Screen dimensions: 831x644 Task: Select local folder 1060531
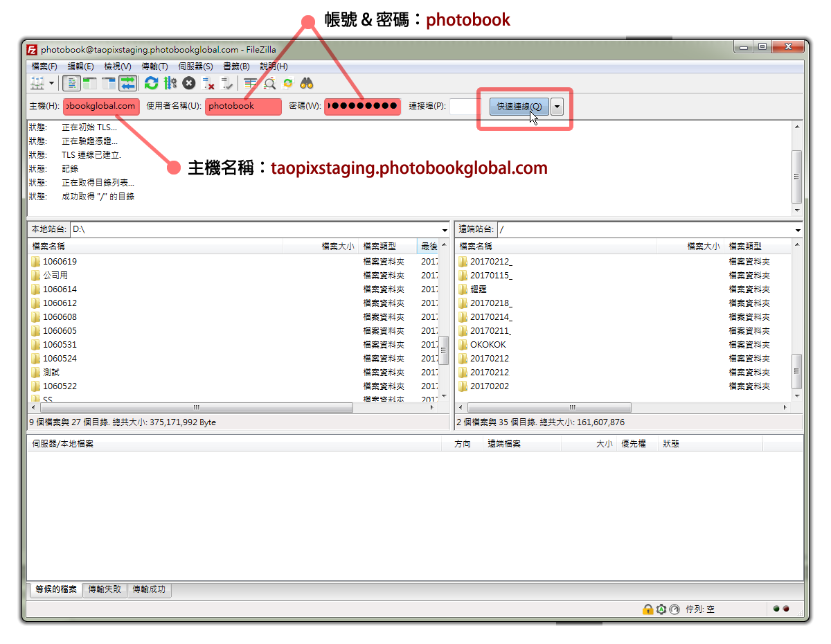60,345
